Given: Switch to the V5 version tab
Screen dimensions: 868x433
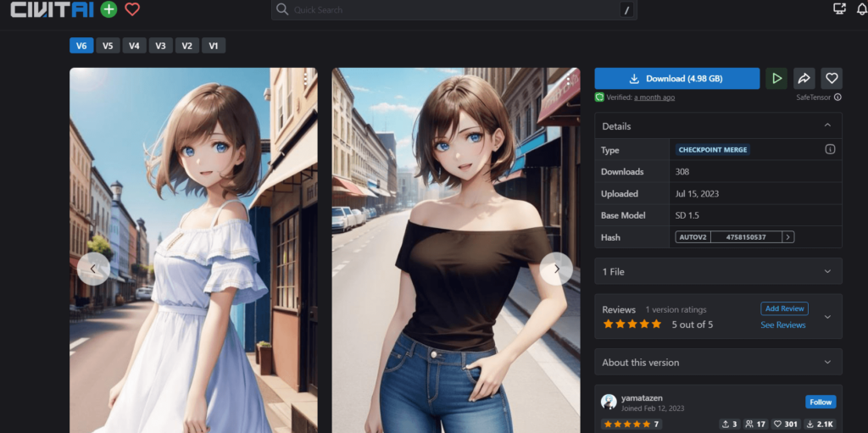Looking at the screenshot, I should click(108, 46).
